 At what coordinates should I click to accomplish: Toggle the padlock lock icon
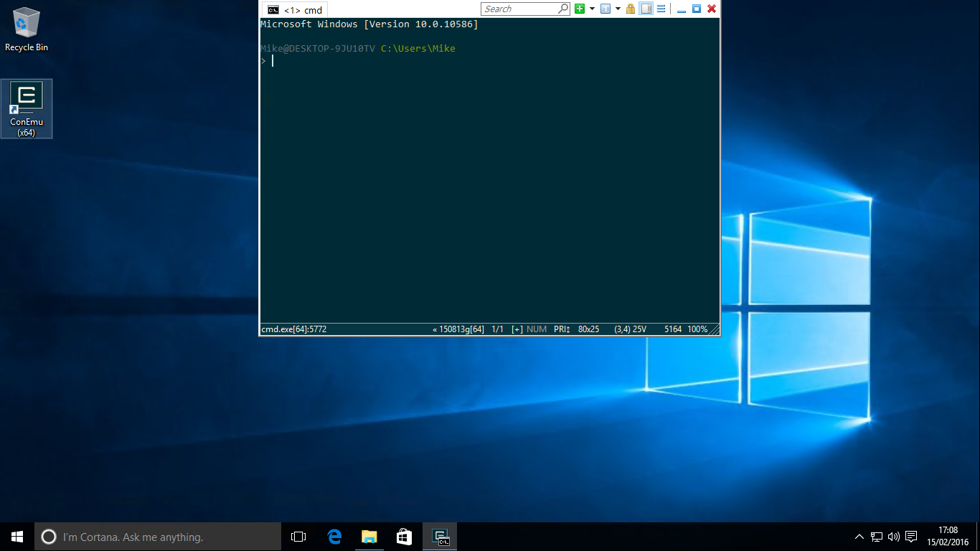pyautogui.click(x=631, y=9)
